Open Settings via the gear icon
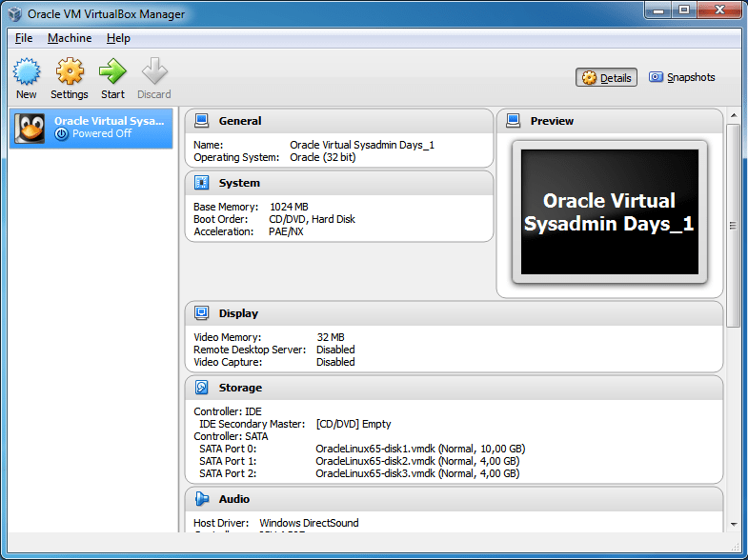This screenshot has height=560, width=748. [70, 71]
